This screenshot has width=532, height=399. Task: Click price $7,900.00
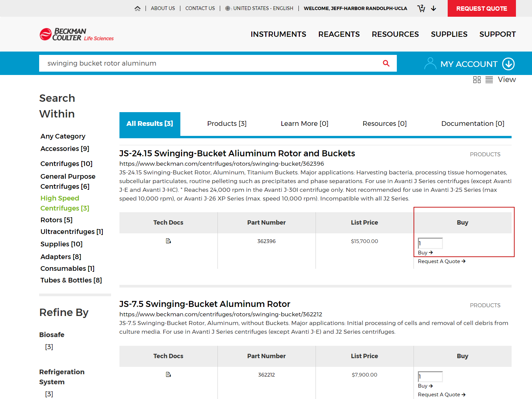coord(364,375)
